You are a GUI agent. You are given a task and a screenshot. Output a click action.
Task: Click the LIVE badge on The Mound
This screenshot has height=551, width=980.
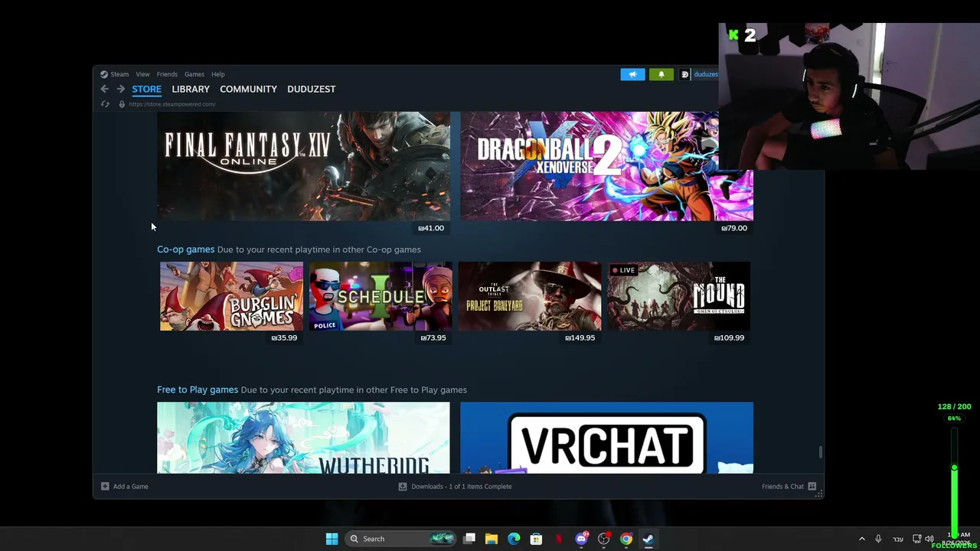click(x=623, y=270)
